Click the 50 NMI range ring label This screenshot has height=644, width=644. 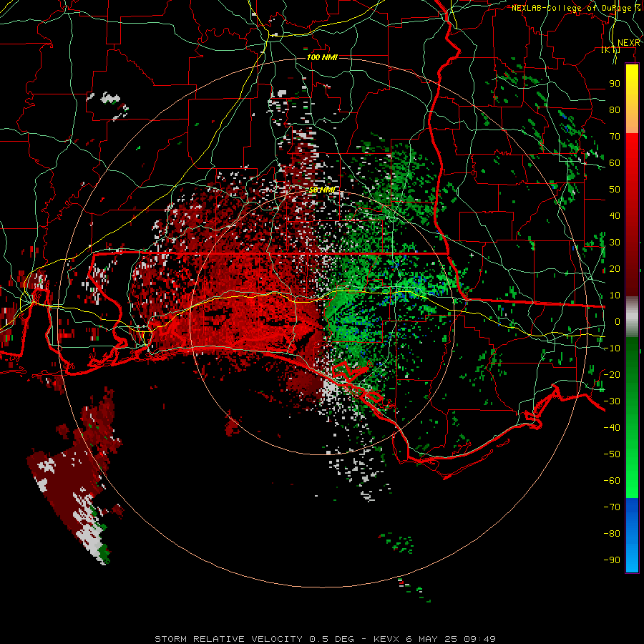pos(322,190)
